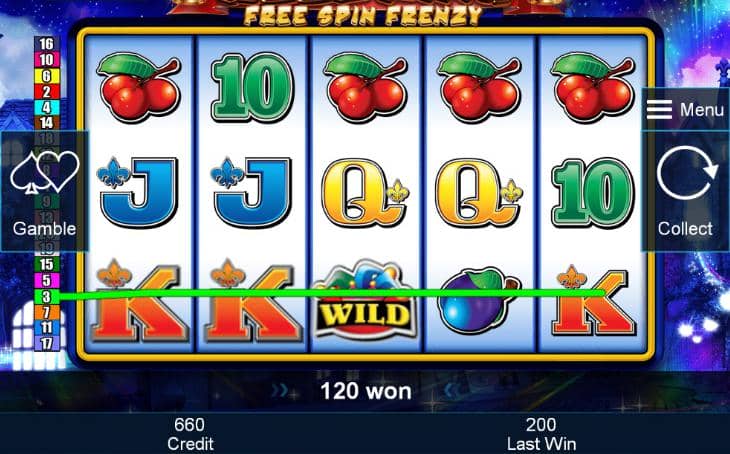The height and width of the screenshot is (454, 730).
Task: Toggle the magenta payline 5 marker
Action: pos(47,280)
